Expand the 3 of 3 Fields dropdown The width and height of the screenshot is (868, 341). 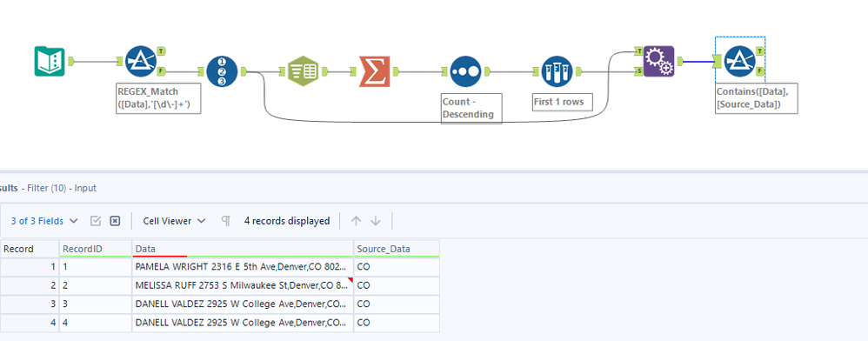(x=44, y=221)
